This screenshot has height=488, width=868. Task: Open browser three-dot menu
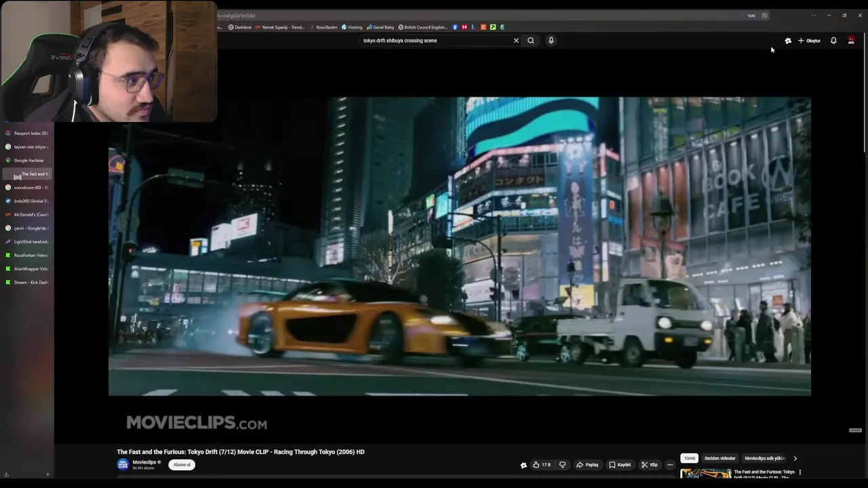click(x=813, y=16)
